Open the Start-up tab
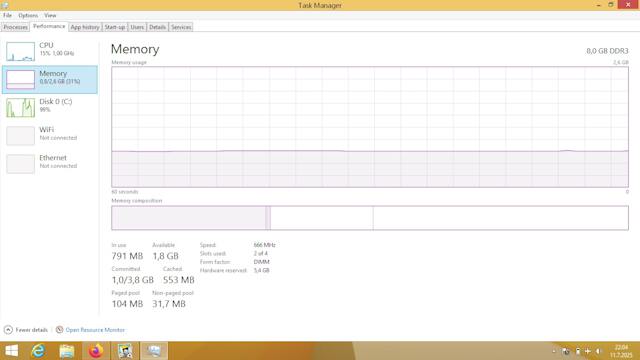The image size is (640, 360). [115, 27]
